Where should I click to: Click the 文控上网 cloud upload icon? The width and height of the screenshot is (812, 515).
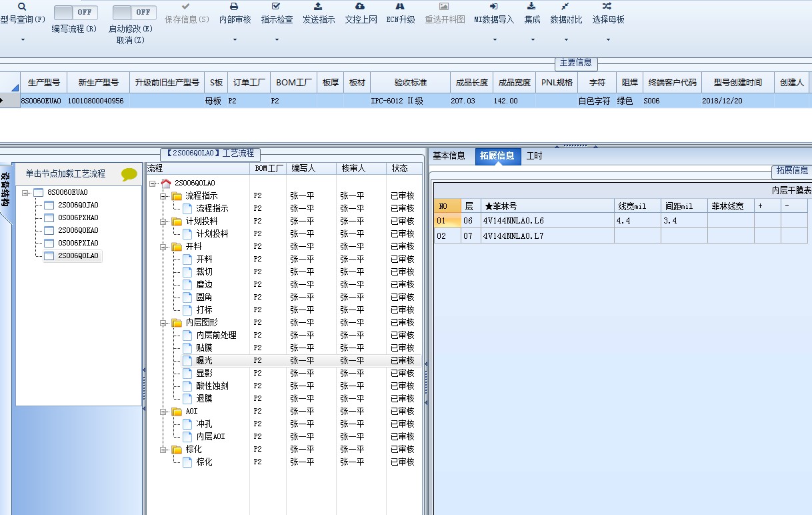[x=361, y=6]
